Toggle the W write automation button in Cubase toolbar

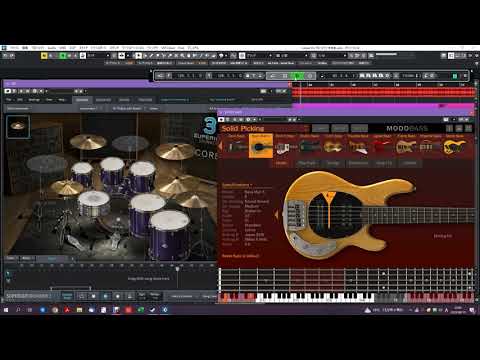[69, 56]
